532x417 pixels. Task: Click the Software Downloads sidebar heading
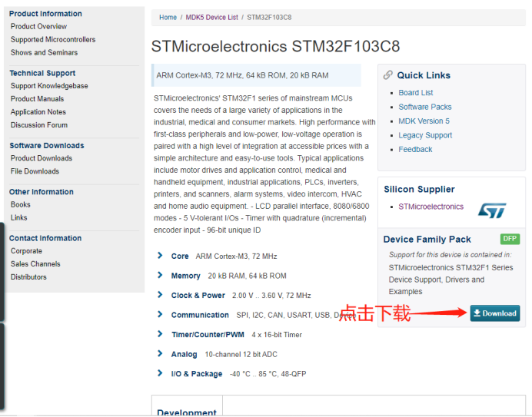point(47,145)
